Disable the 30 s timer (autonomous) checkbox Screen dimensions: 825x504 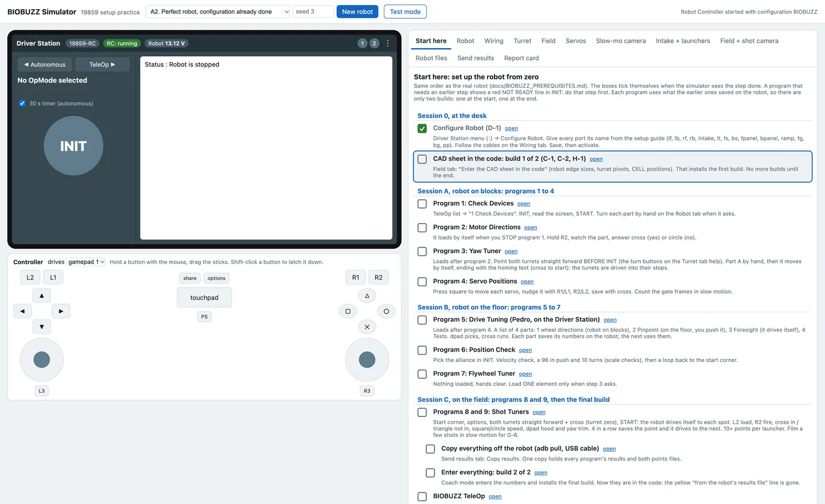(22, 104)
